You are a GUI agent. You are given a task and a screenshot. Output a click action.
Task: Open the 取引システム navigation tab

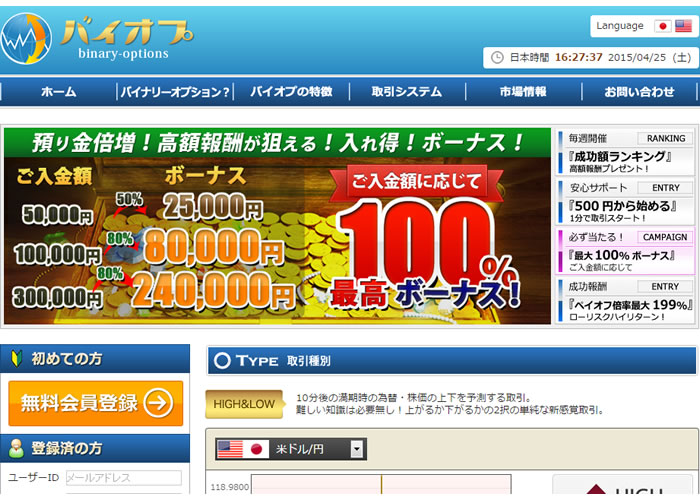tap(406, 92)
